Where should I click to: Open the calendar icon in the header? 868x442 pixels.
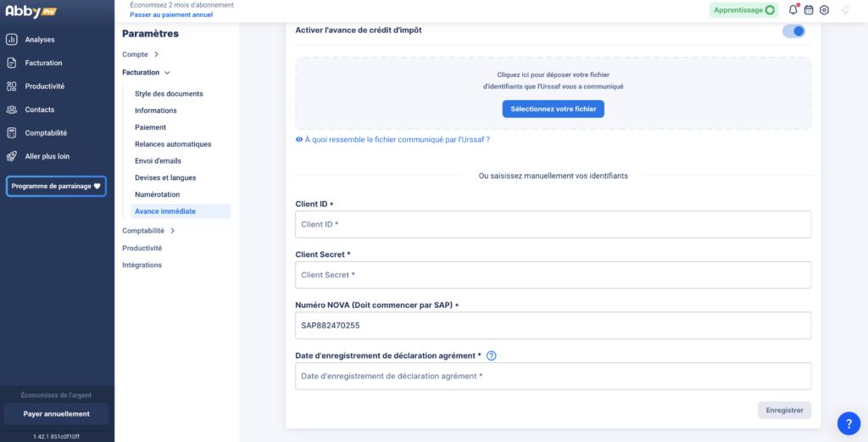click(809, 10)
